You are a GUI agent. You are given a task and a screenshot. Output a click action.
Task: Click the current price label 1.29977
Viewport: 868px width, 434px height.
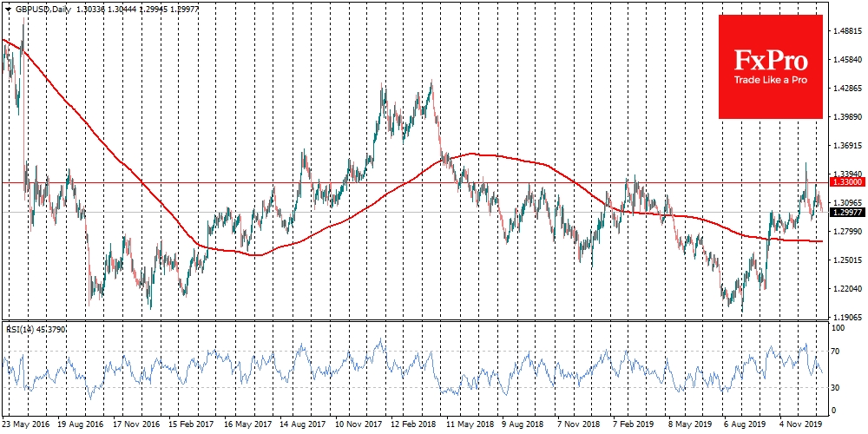[847, 213]
